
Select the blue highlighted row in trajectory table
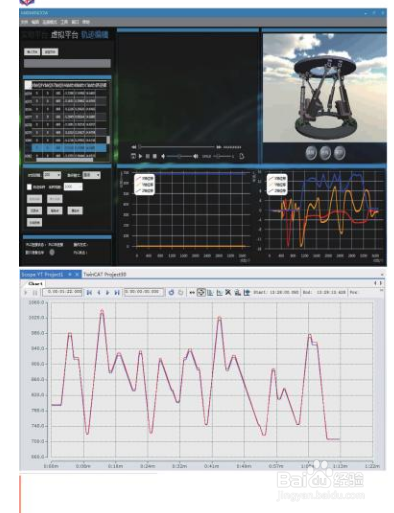click(x=69, y=148)
